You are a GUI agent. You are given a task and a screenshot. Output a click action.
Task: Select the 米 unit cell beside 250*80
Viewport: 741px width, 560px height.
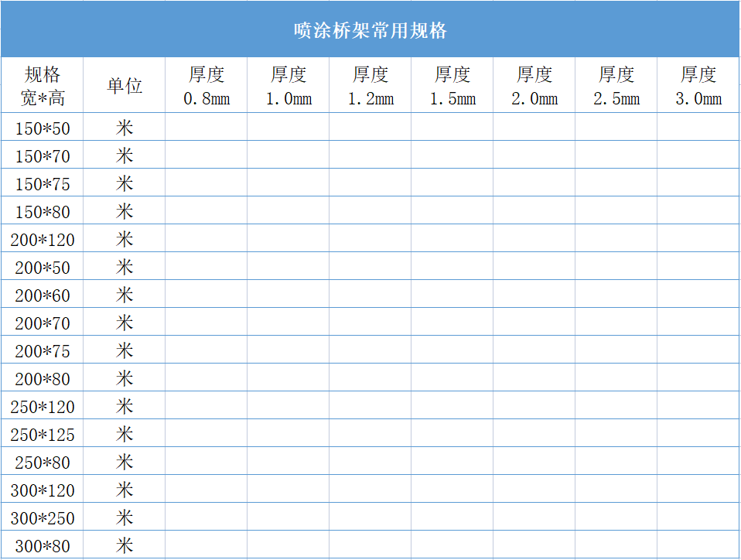click(124, 462)
